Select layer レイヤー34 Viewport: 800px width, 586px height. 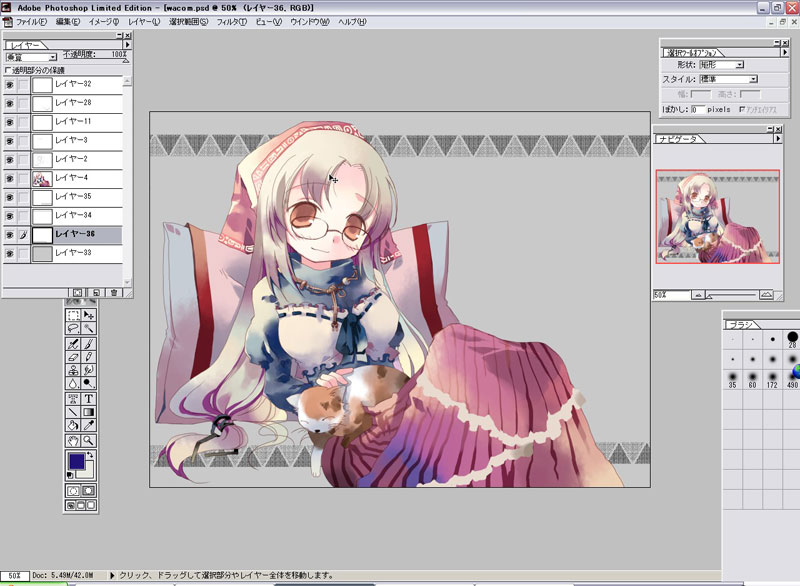click(x=77, y=216)
